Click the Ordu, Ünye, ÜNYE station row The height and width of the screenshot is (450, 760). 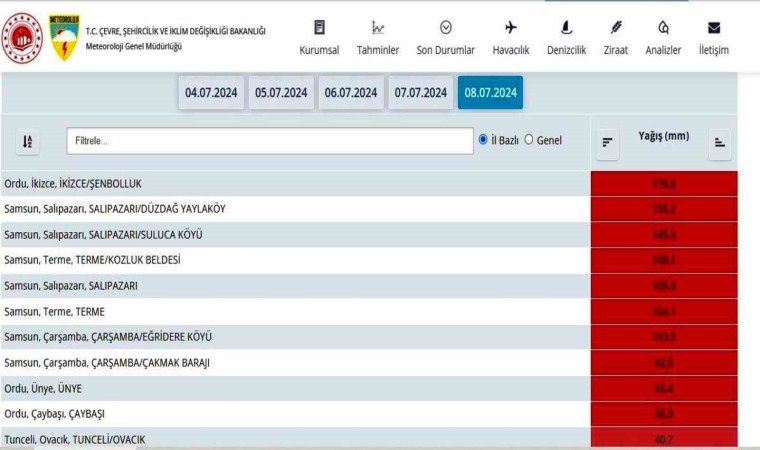point(295,388)
